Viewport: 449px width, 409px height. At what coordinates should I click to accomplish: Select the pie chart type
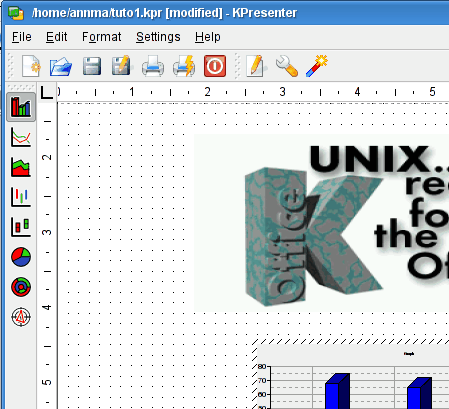coord(21,257)
